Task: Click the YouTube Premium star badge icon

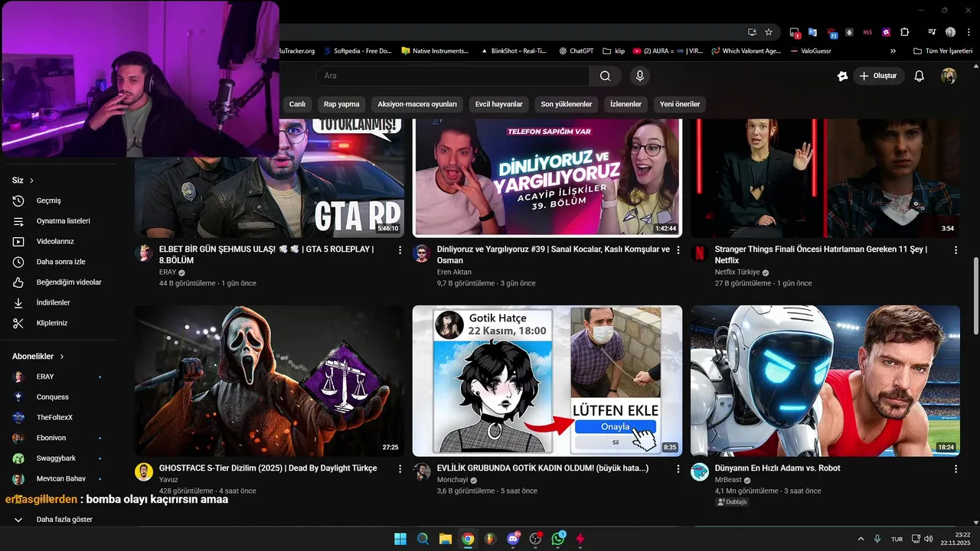Action: click(842, 76)
